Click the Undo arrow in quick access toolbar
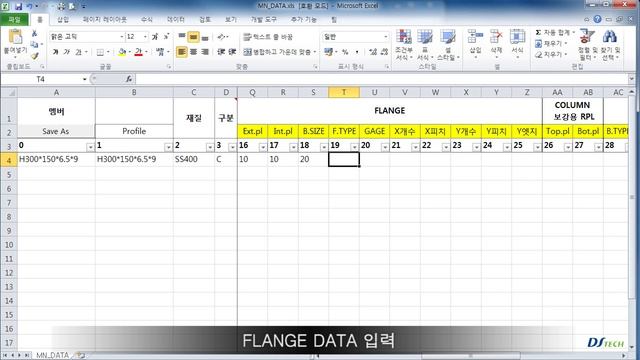The image size is (640, 360). coord(29,6)
